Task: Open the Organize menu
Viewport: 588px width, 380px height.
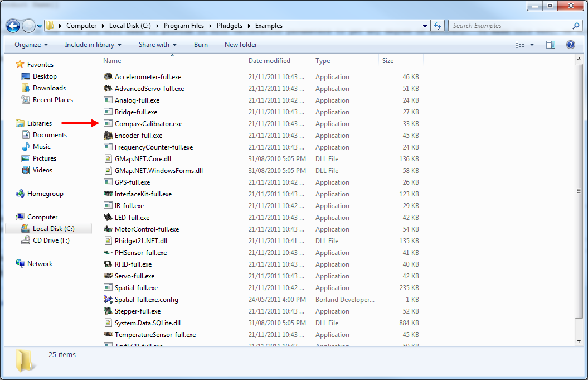Action: pyautogui.click(x=31, y=45)
